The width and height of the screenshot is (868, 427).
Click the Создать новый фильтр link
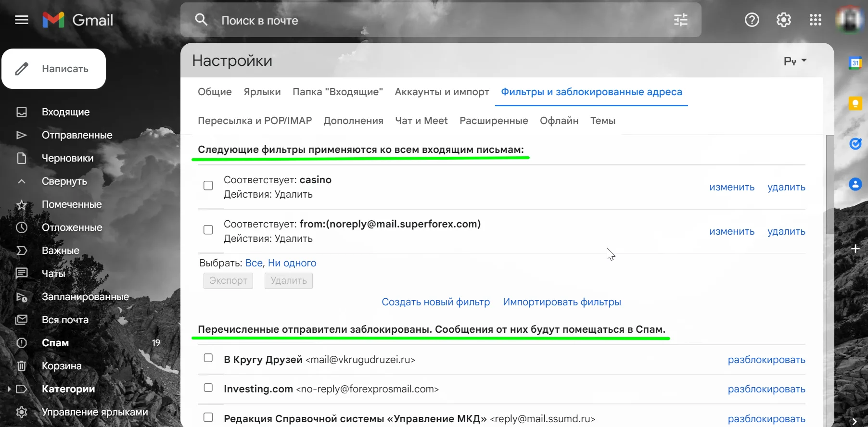(x=435, y=302)
